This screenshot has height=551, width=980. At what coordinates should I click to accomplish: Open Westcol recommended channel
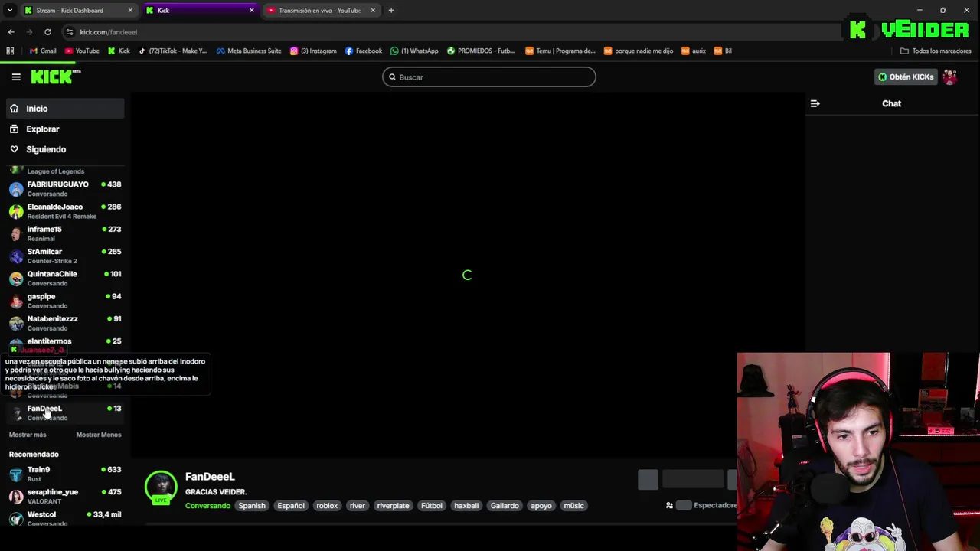65,519
